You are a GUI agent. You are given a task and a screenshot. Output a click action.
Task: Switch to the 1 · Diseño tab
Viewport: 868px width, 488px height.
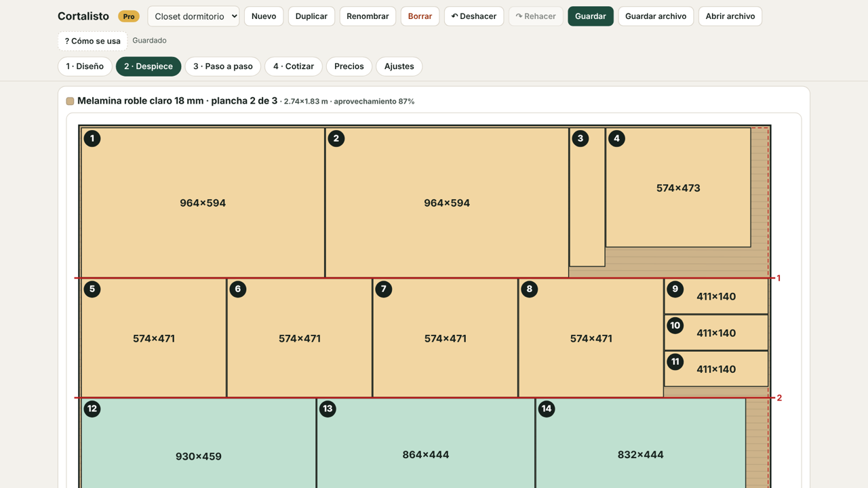(x=85, y=66)
